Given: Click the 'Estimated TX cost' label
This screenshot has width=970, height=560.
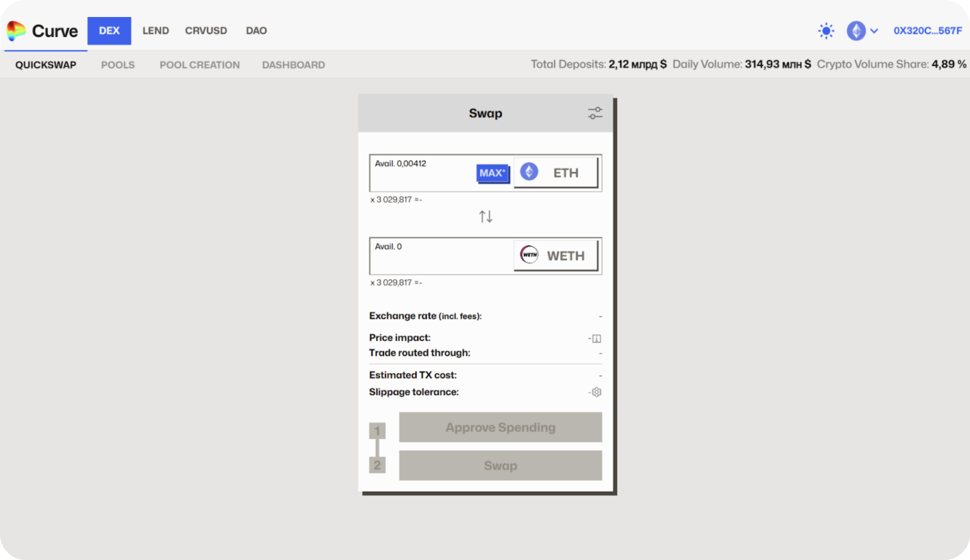Looking at the screenshot, I should (x=413, y=375).
